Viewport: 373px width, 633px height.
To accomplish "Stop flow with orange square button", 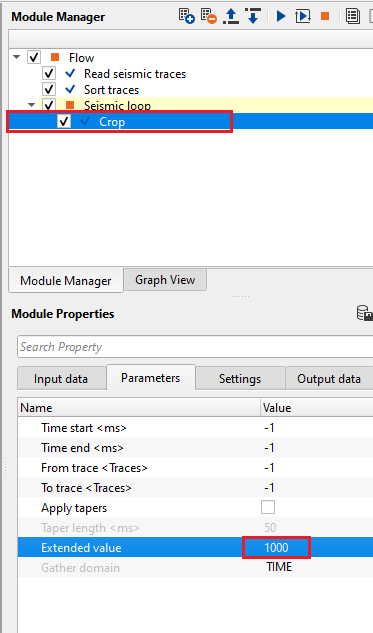I will click(325, 16).
